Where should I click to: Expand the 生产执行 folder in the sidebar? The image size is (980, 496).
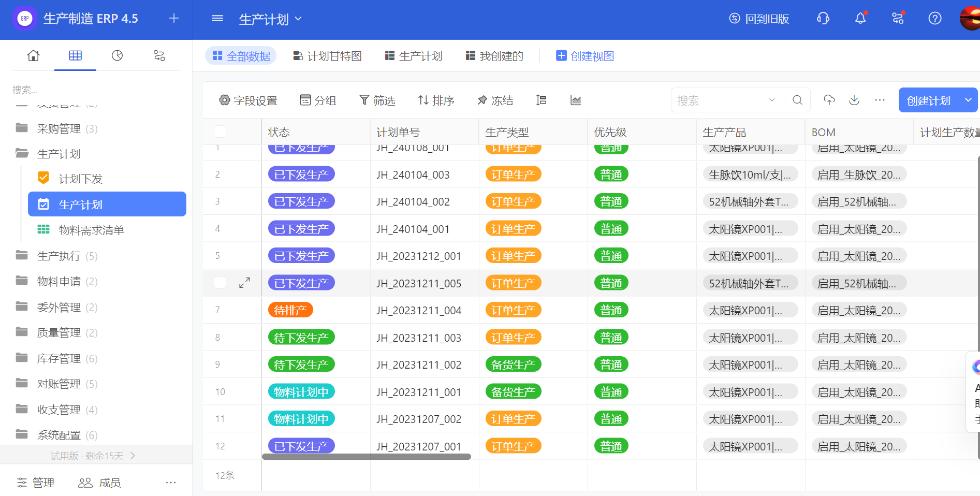point(58,256)
